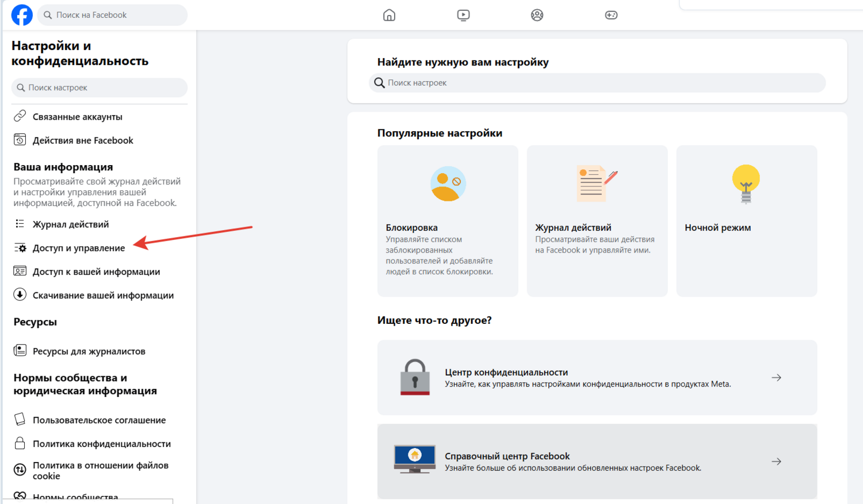Screen dimensions: 863x504
Task: Click the Блокировка illustration icon
Action: (x=448, y=184)
